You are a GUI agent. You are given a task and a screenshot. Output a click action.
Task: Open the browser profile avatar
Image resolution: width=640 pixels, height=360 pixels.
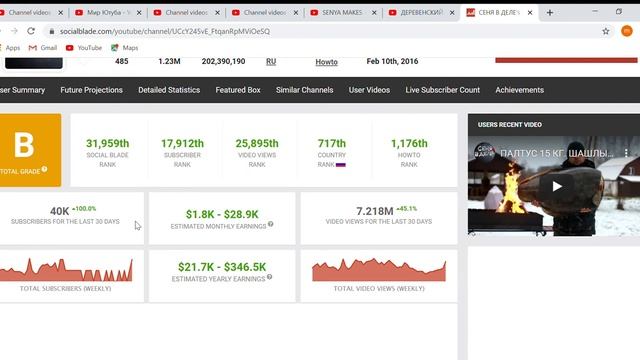pyautogui.click(x=627, y=31)
